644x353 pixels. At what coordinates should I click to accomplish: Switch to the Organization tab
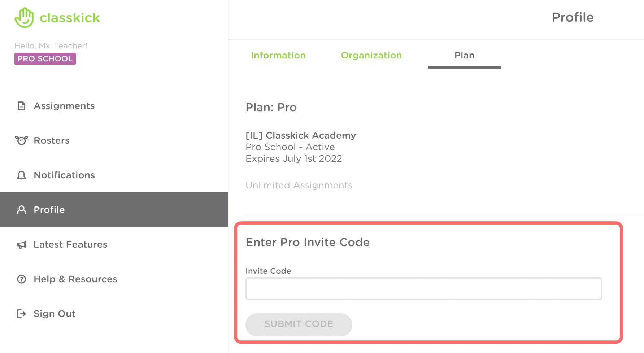(371, 55)
